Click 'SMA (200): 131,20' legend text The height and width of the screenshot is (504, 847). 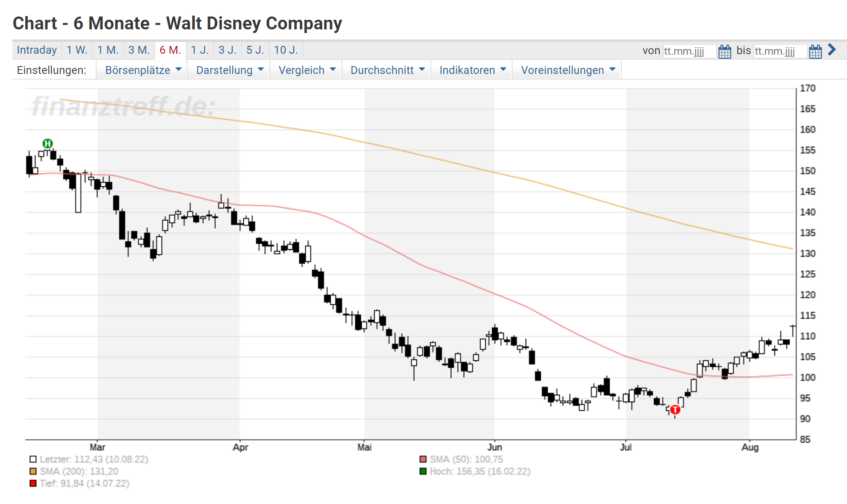[x=79, y=471]
